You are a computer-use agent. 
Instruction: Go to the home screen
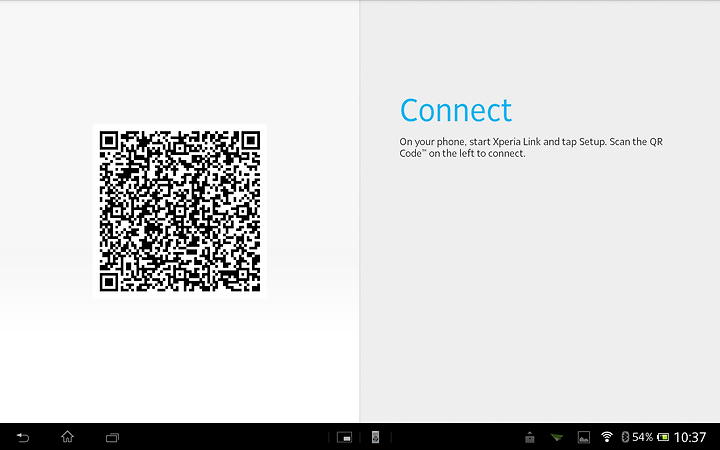tap(68, 437)
